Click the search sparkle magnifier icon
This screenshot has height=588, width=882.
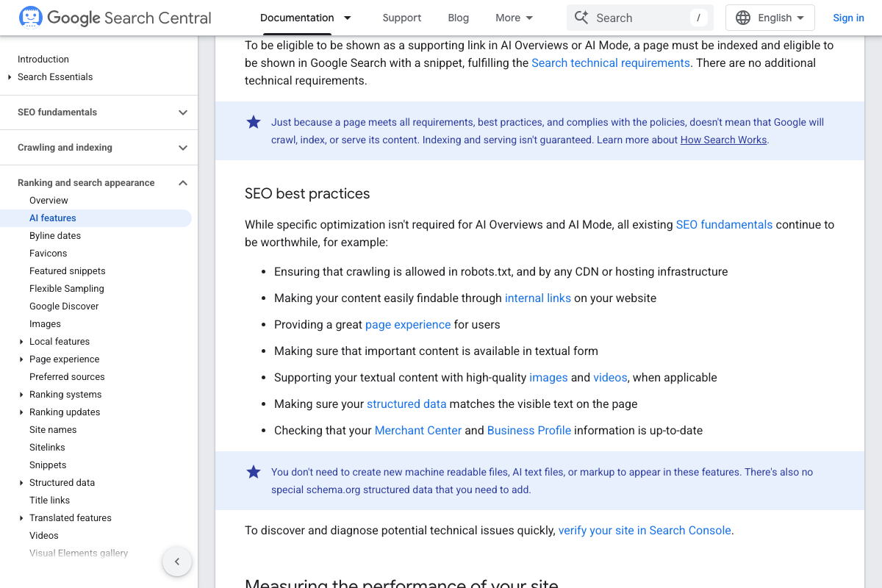coord(581,18)
